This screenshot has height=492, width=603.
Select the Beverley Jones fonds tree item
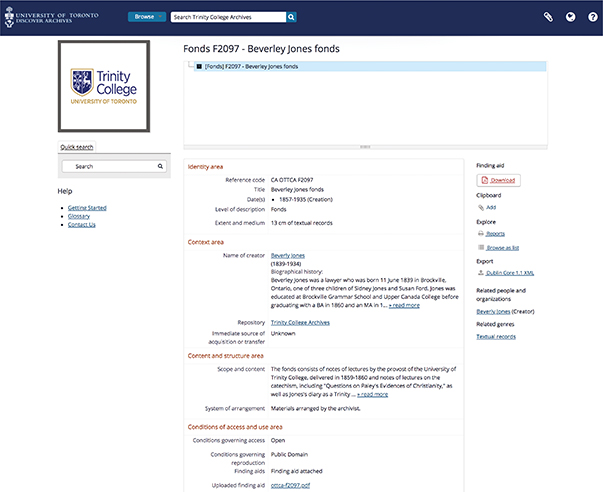pyautogui.click(x=370, y=67)
